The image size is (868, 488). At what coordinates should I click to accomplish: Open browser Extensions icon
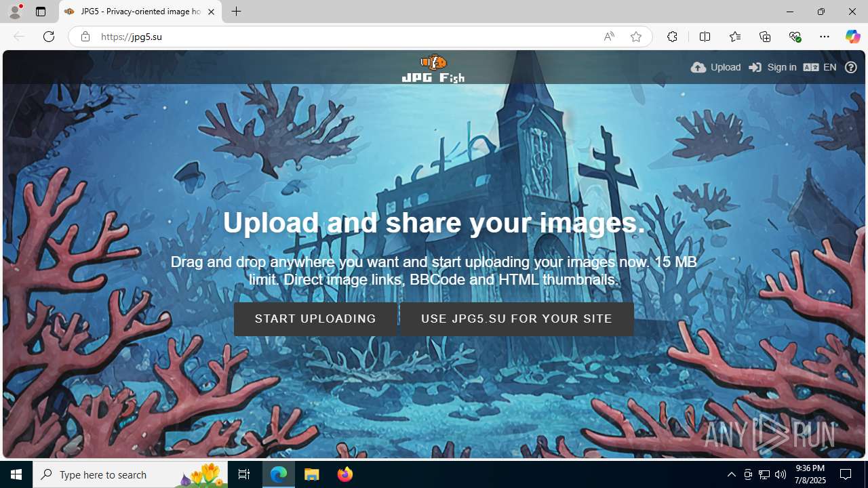[x=672, y=37]
